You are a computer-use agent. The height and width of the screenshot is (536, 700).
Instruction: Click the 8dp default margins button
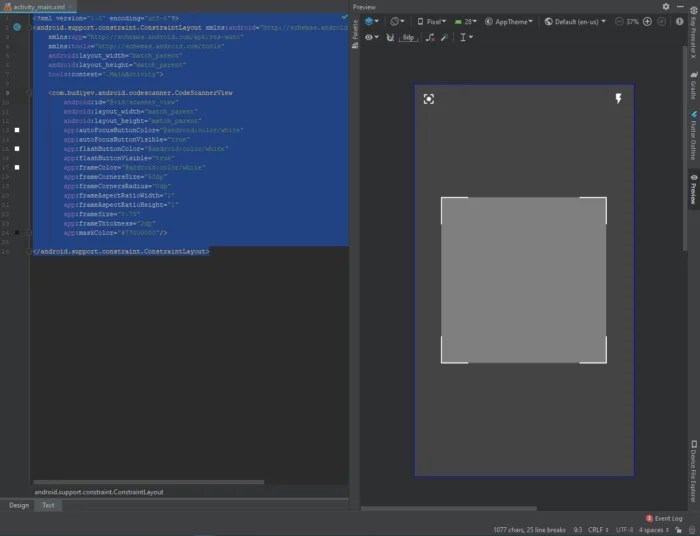coord(408,37)
